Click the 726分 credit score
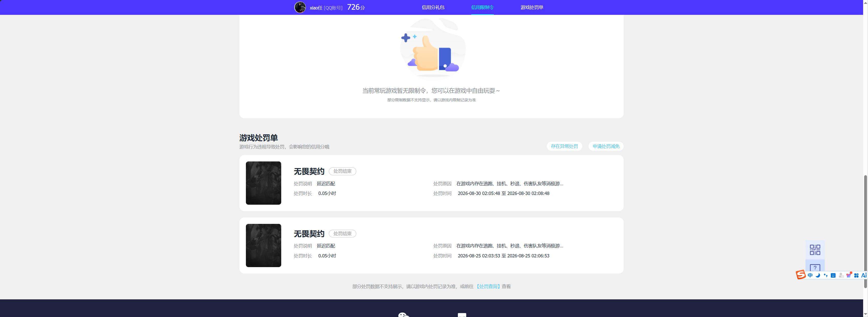 (356, 7)
